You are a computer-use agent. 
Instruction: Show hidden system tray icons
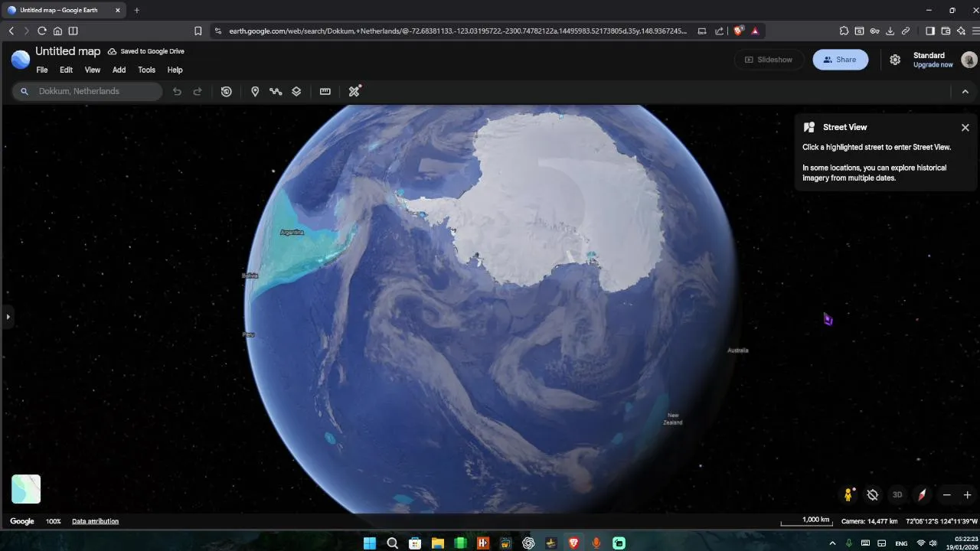coord(833,543)
